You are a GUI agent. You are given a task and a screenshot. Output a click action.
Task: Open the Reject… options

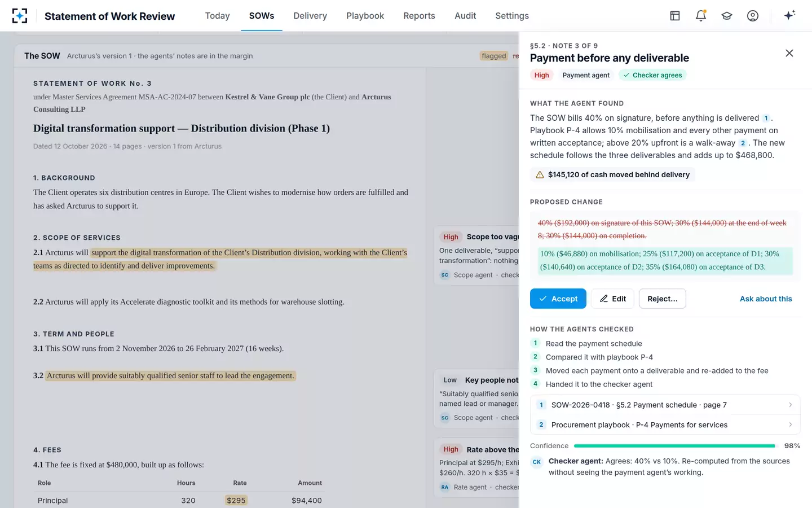coord(663,299)
